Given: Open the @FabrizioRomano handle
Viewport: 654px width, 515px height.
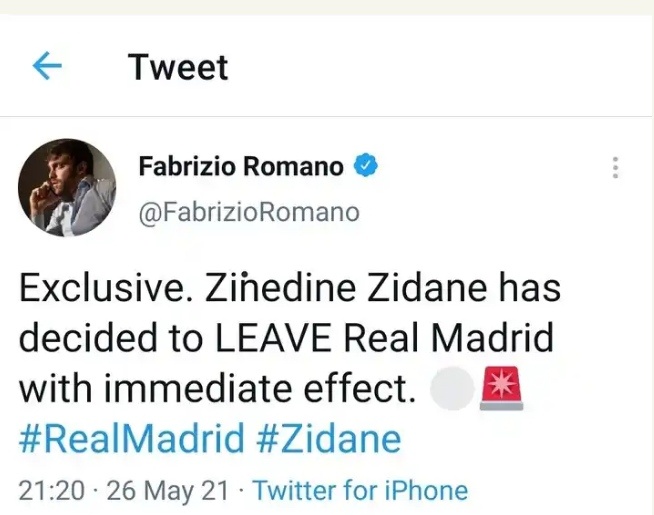Looking at the screenshot, I should click(248, 212).
